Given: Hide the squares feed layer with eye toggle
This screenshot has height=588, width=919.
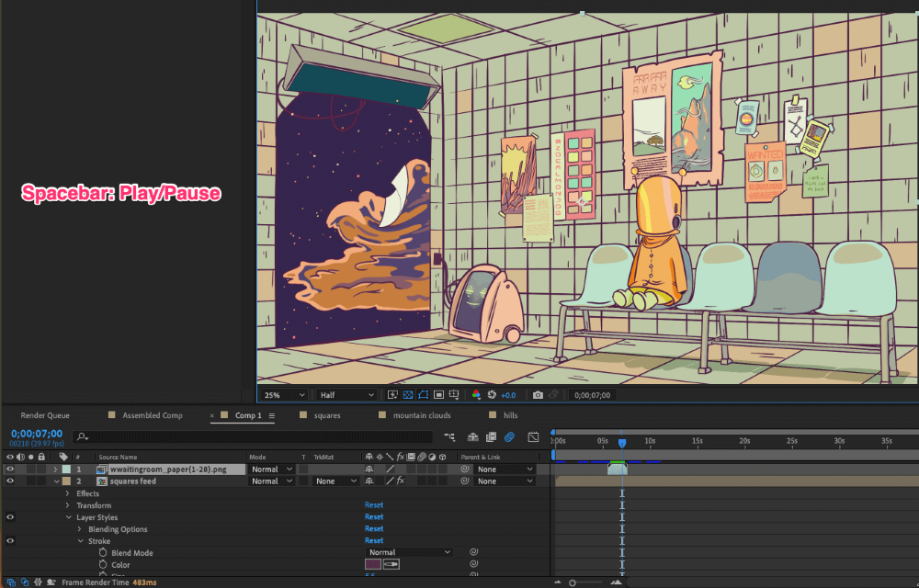Looking at the screenshot, I should click(x=10, y=481).
